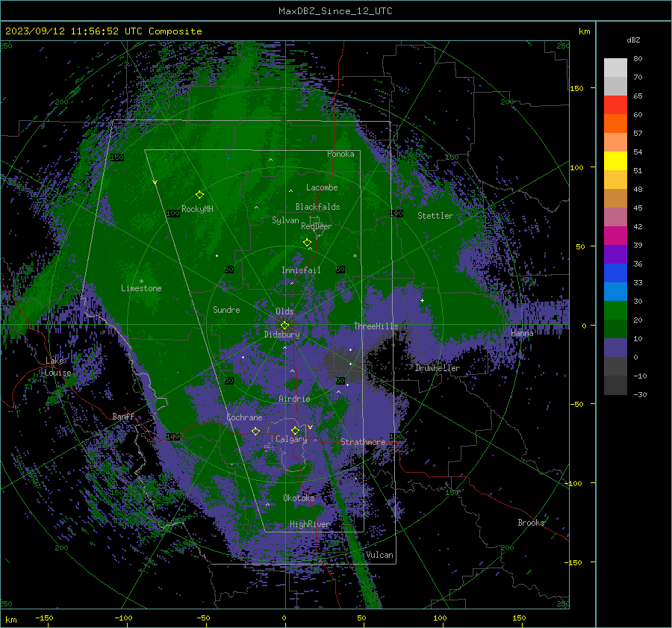Click the HighRiver label
Screen dimensions: 672x628
click(x=309, y=524)
